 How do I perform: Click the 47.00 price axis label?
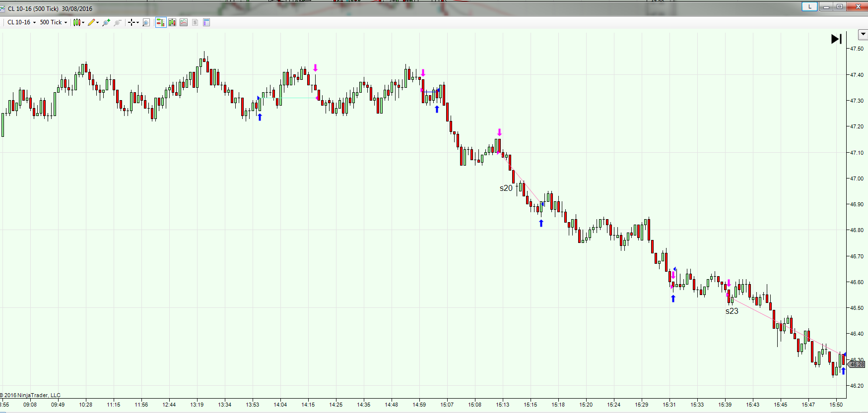click(857, 178)
